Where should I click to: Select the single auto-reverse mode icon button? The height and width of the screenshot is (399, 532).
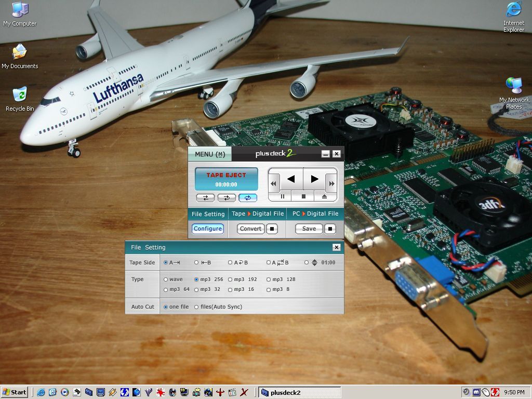(227, 198)
